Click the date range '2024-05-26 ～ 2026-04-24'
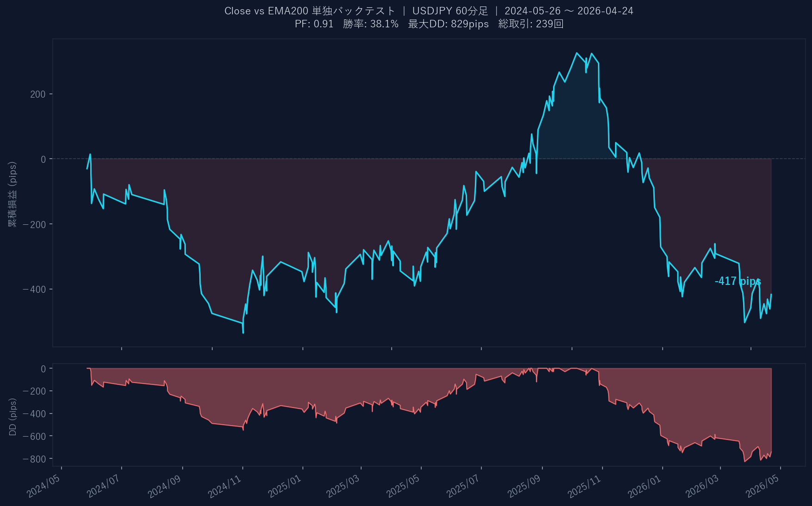Image resolution: width=812 pixels, height=506 pixels. click(569, 11)
